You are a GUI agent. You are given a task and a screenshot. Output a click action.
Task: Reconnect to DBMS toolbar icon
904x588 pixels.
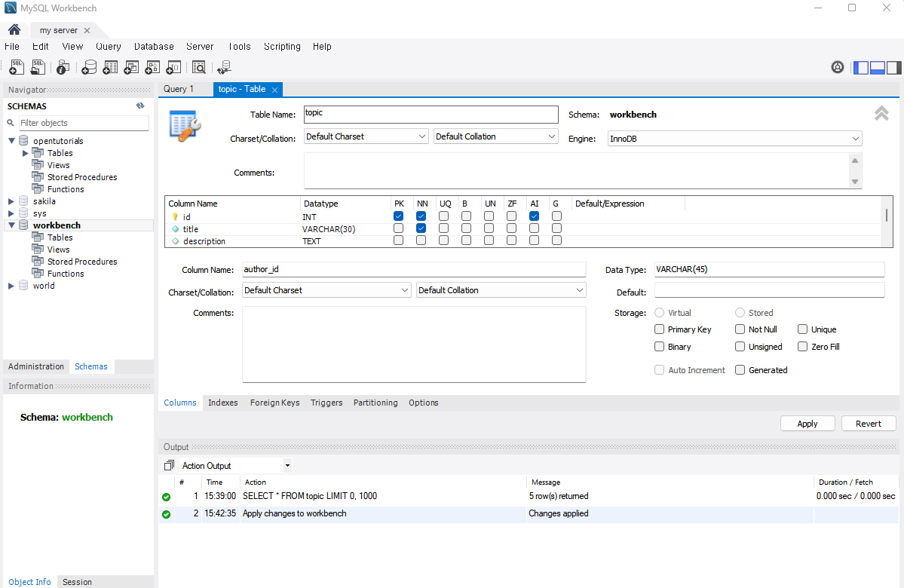[x=224, y=67]
